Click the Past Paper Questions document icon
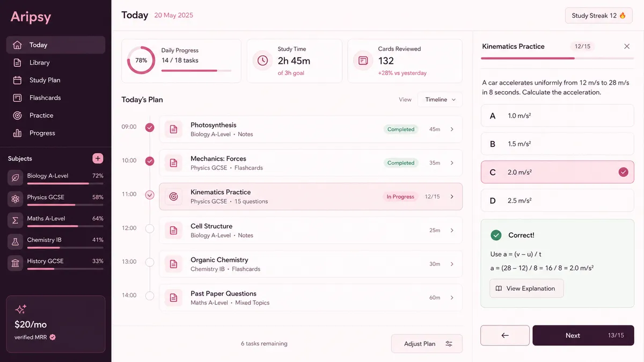Screen dimensions: 644x362 tap(173, 298)
